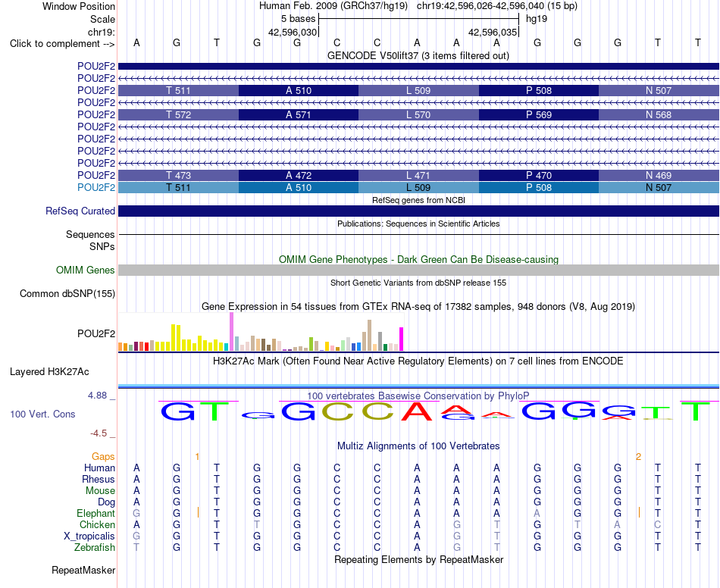720x588 pixels.
Task: Click the large red 'A' conservation logo letter
Action: click(417, 411)
